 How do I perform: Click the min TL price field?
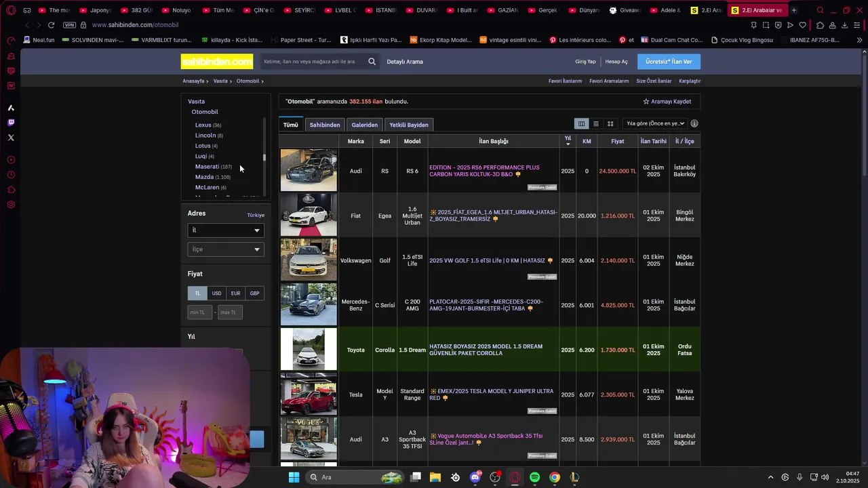[199, 312]
